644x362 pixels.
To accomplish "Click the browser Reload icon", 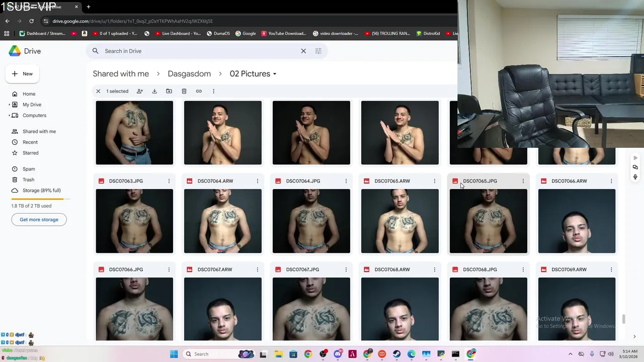I will pyautogui.click(x=31, y=21).
